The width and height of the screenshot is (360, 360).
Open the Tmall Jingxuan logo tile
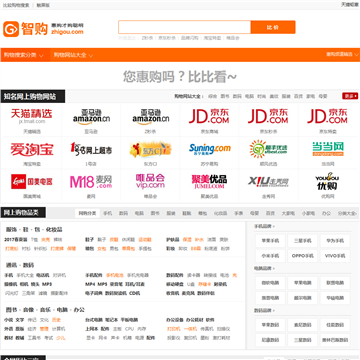click(x=32, y=116)
